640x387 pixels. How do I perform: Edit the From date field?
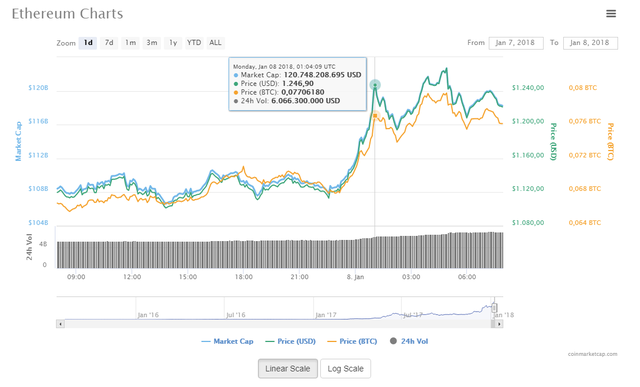point(516,43)
